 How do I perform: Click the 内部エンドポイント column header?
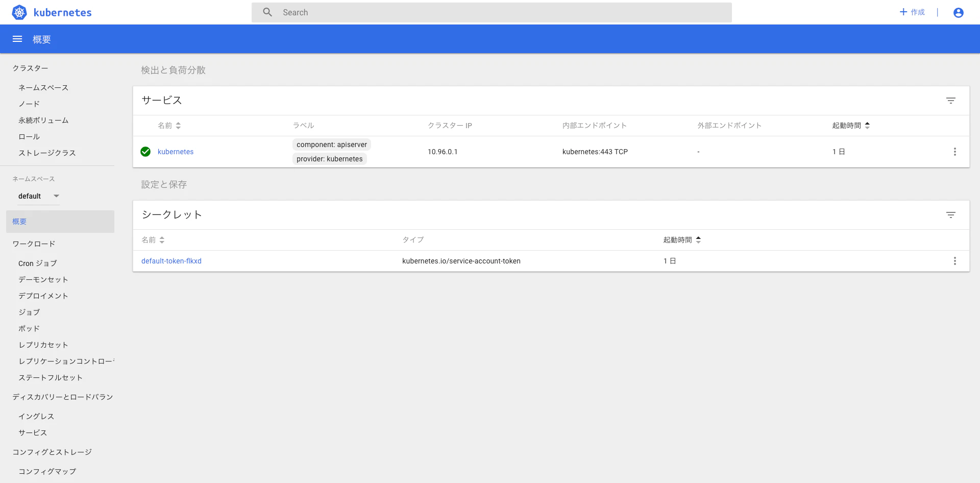(595, 126)
